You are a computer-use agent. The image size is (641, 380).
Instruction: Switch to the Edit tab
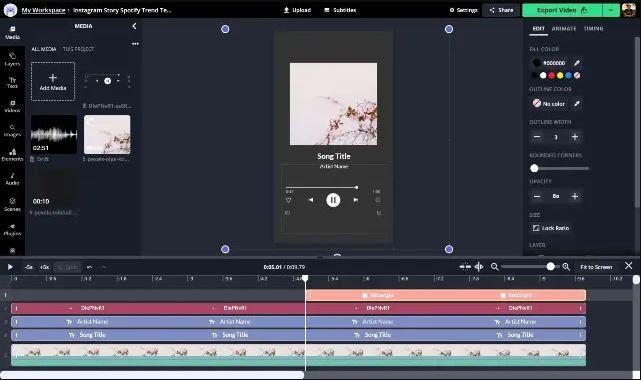point(538,29)
